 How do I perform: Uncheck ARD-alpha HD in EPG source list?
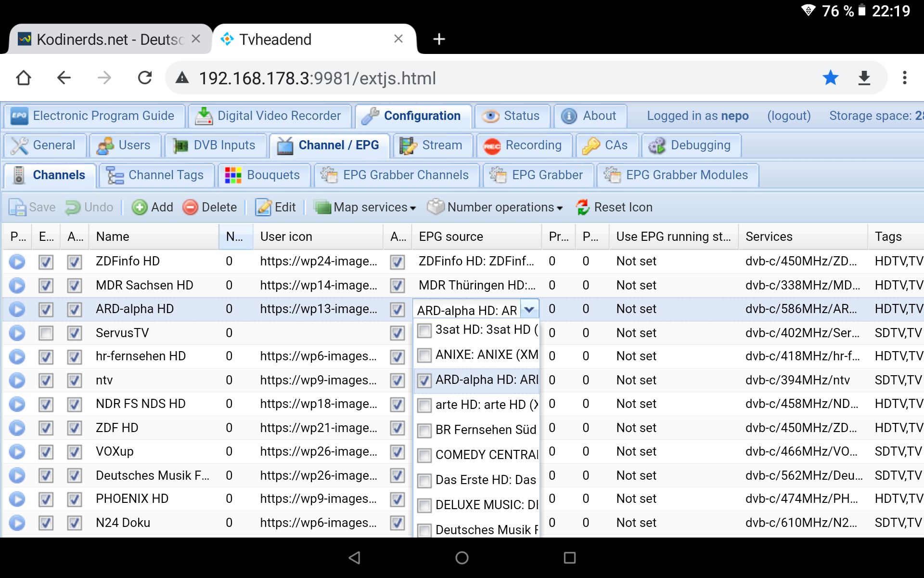point(424,381)
